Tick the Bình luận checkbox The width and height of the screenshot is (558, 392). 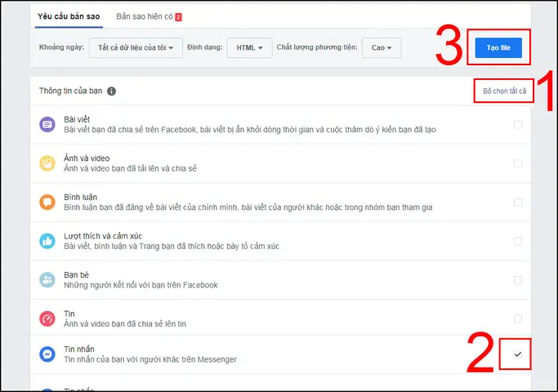click(x=518, y=202)
